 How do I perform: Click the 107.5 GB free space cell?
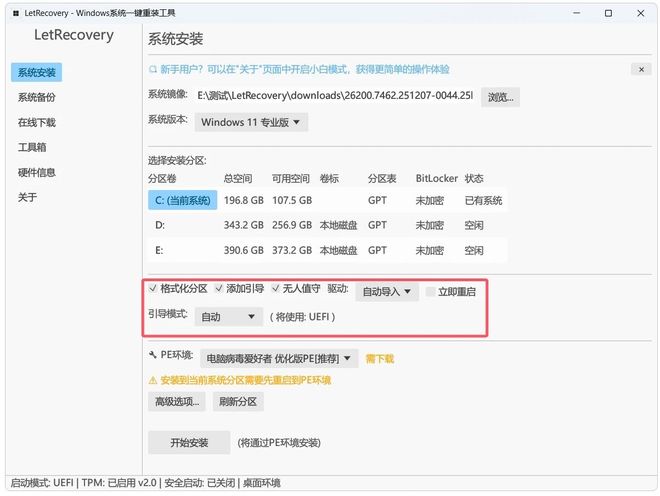[x=292, y=200]
